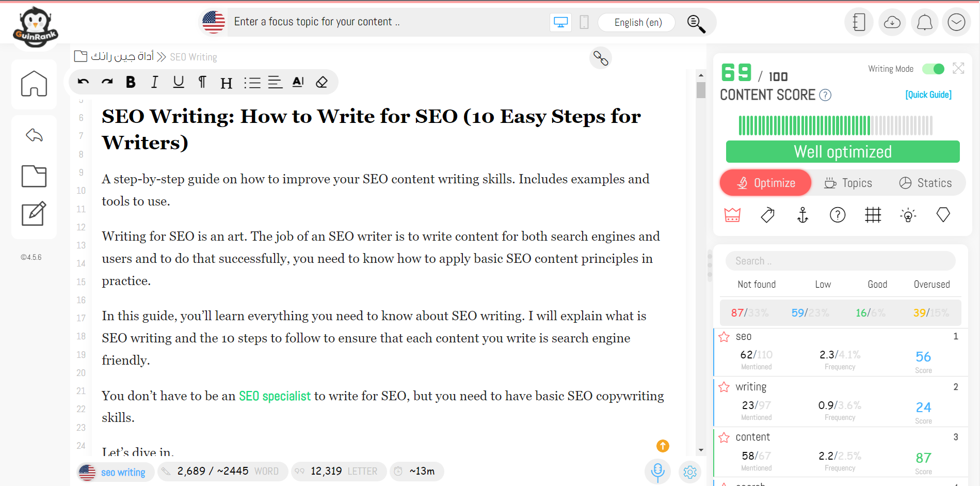Open the text alignment options
This screenshot has width=980, height=486.
[x=275, y=82]
